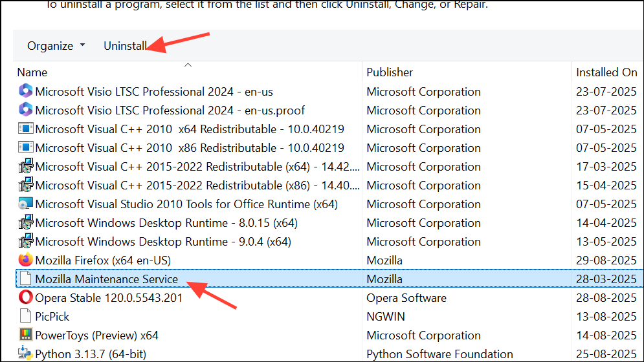Click install date 14-08-2025
Screen dimensions: 644x362
(x=606, y=335)
